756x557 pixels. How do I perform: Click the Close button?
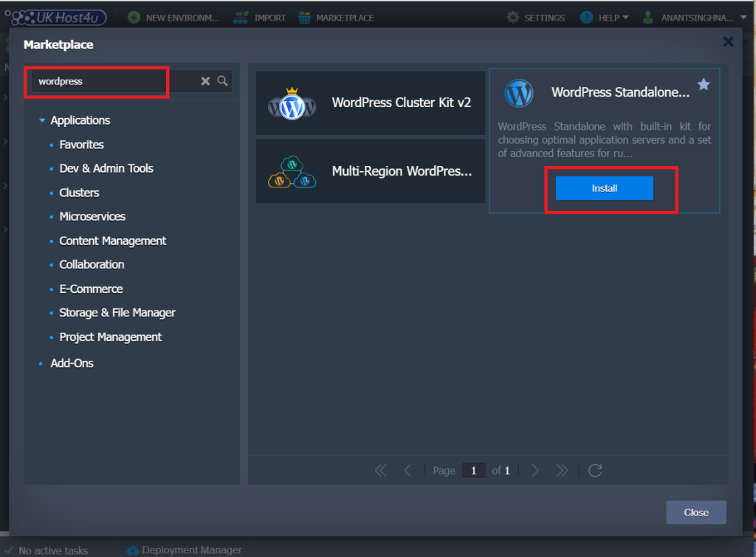[x=695, y=512]
